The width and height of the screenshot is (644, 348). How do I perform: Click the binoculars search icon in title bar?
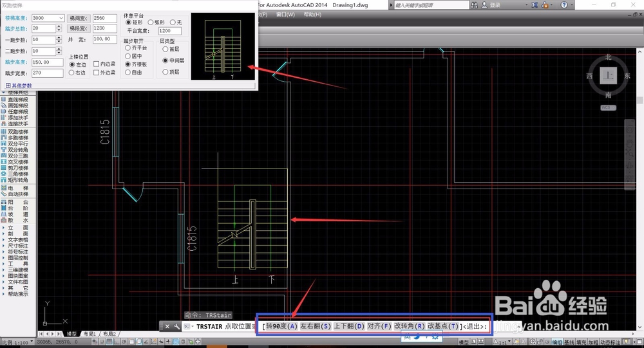pyautogui.click(x=475, y=5)
